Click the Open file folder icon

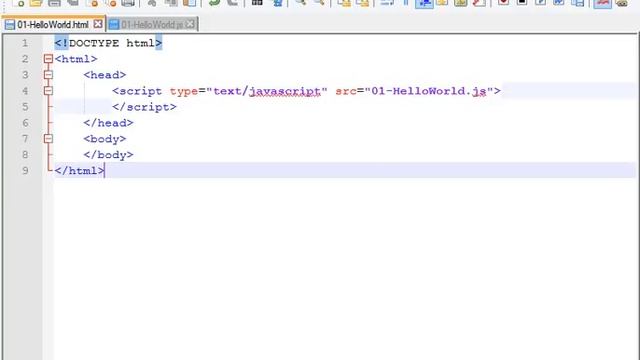(x=36, y=3)
